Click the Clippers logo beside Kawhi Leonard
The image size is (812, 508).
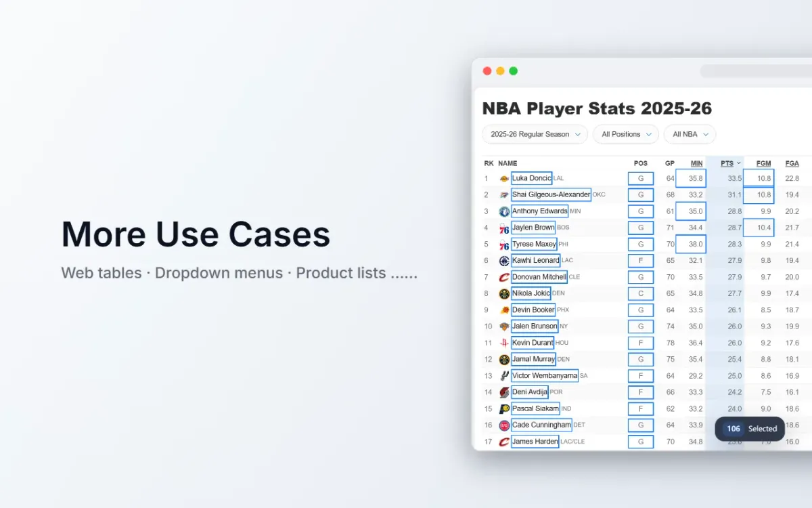pos(504,261)
